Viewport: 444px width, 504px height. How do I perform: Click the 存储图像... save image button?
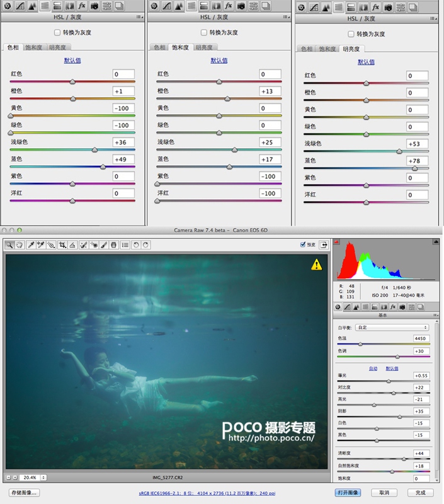pos(24,493)
